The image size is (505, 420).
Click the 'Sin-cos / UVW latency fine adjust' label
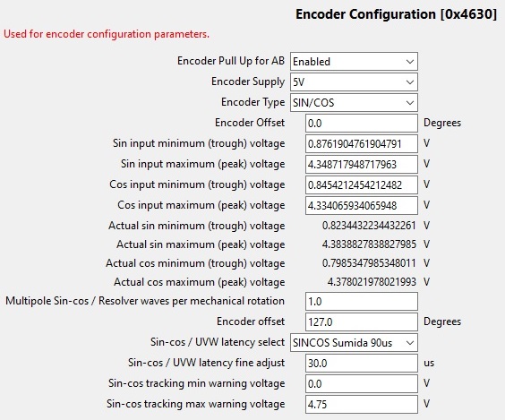[207, 363]
